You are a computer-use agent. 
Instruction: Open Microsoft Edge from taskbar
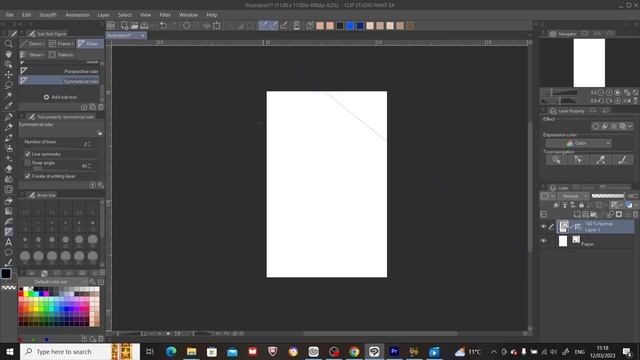pyautogui.click(x=171, y=351)
